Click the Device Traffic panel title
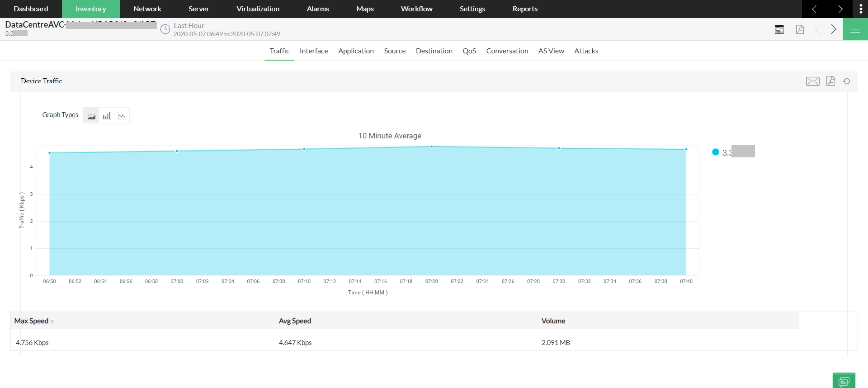Screen dimensions: 868x388 (x=41, y=81)
